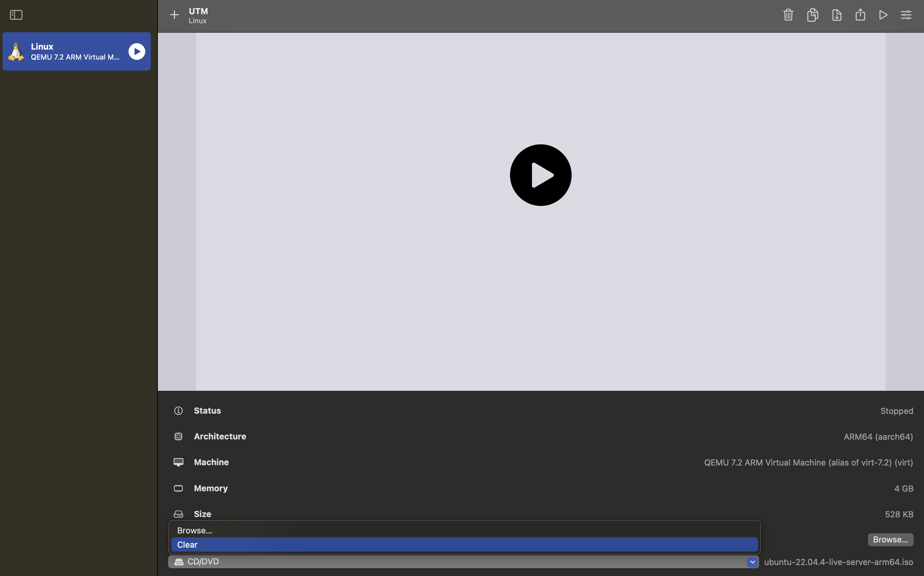This screenshot has width=924, height=576.
Task: Click the Machine monitor icon
Action: (178, 462)
